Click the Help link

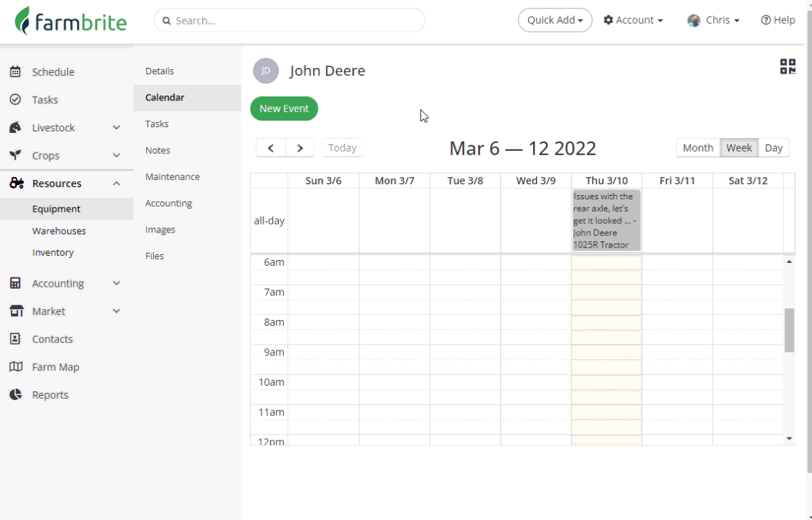point(778,20)
